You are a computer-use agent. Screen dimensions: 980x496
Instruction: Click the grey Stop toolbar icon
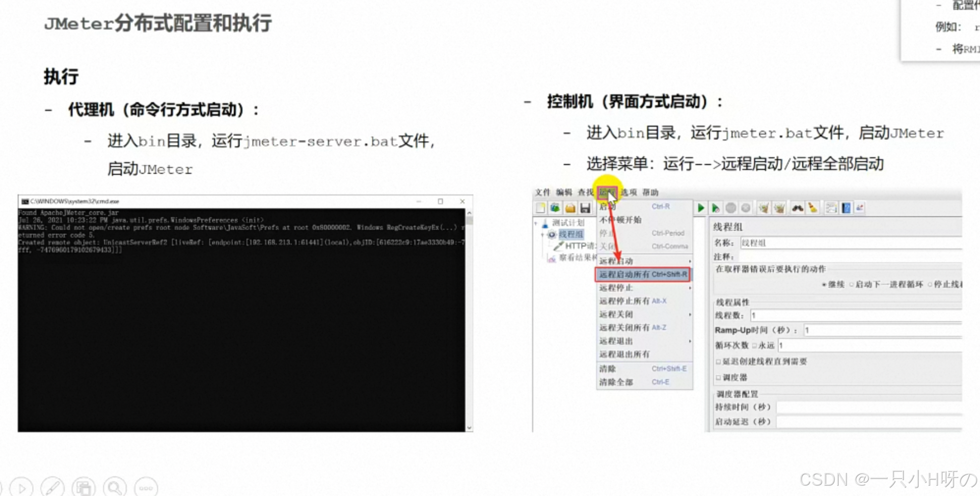(x=731, y=208)
